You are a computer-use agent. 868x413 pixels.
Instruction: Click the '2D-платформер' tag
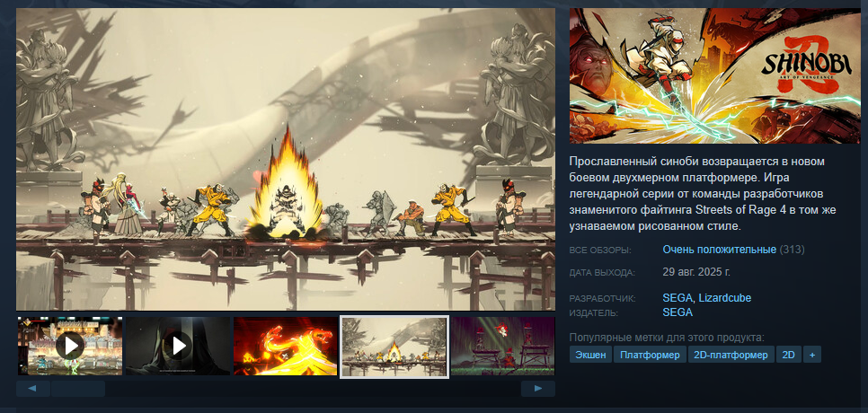731,355
